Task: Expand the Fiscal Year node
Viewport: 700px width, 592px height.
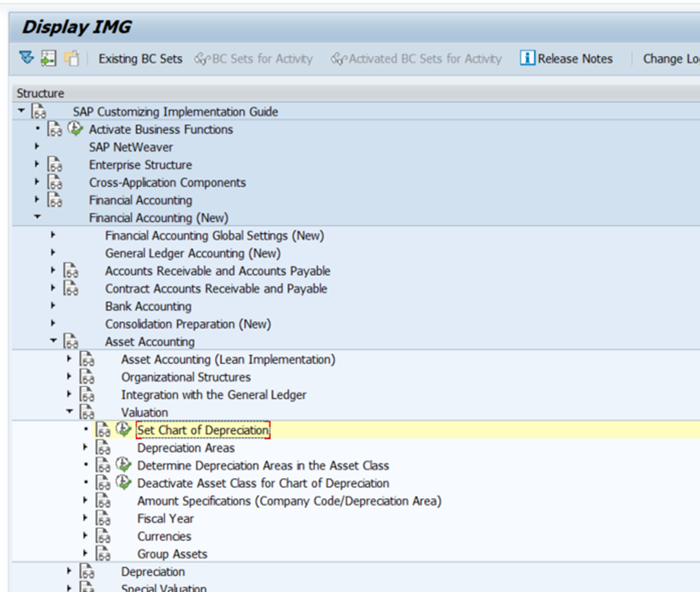Action: (85, 518)
